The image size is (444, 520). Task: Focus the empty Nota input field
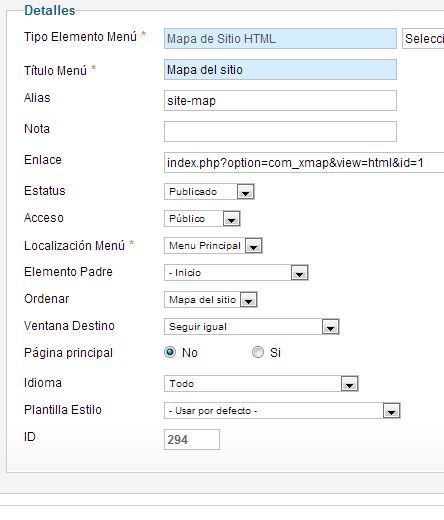[x=280, y=131]
